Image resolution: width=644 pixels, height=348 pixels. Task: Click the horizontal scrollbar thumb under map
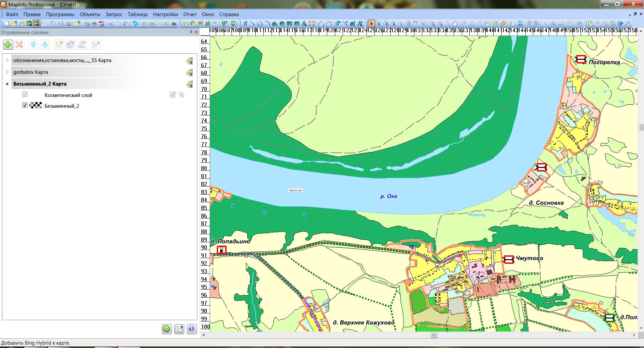coord(434,335)
